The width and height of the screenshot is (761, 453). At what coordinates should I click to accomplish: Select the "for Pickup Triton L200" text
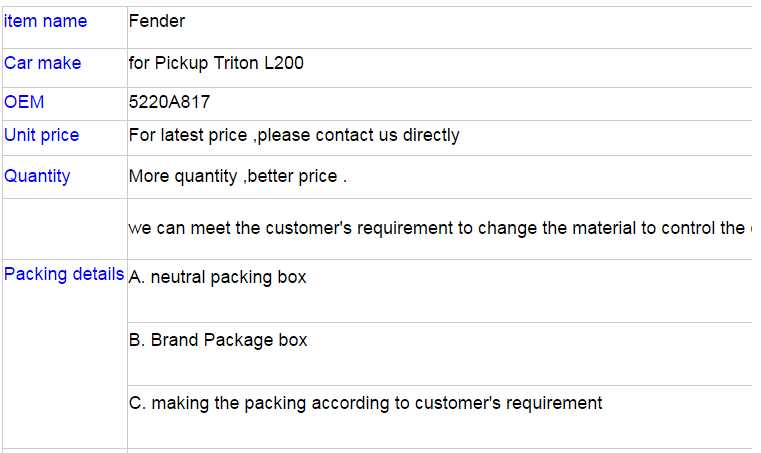click(x=216, y=63)
